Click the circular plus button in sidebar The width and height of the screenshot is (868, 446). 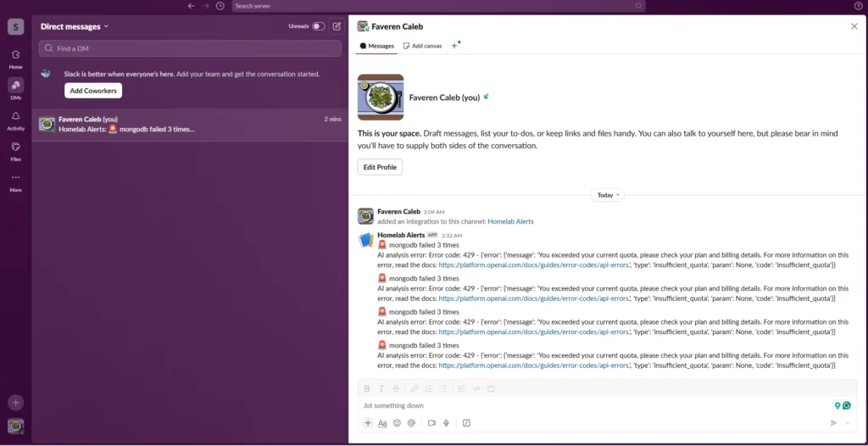click(15, 403)
